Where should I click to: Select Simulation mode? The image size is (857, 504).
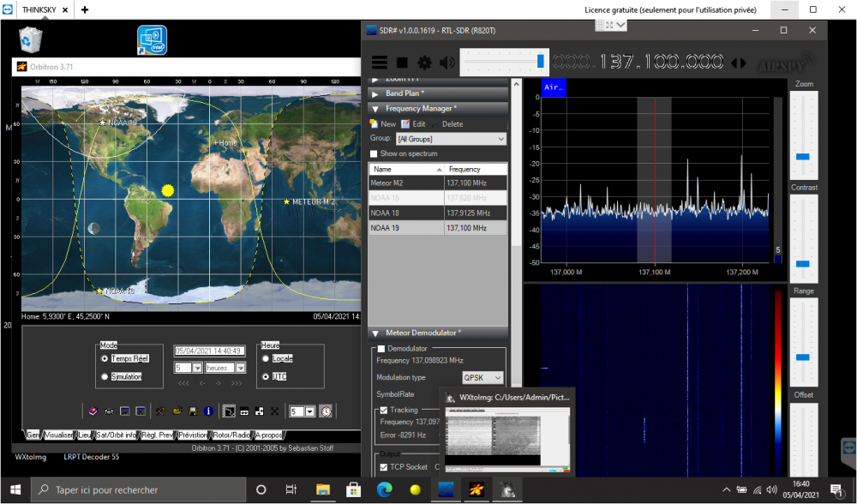click(105, 376)
